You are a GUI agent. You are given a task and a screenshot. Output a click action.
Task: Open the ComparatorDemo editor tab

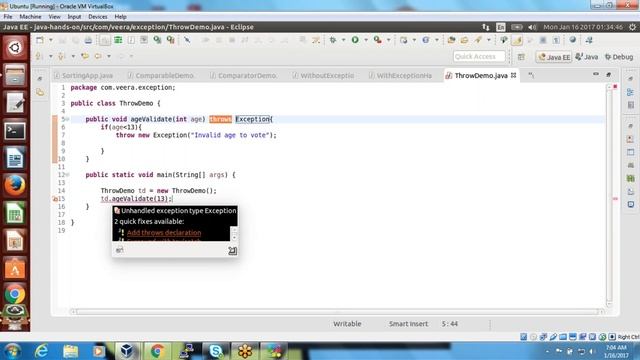(x=243, y=76)
